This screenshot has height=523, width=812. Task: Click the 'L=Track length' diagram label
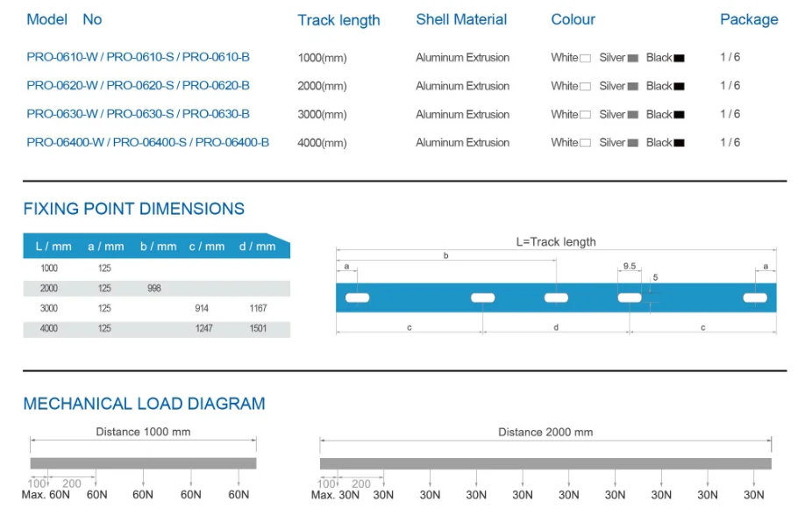(556, 242)
